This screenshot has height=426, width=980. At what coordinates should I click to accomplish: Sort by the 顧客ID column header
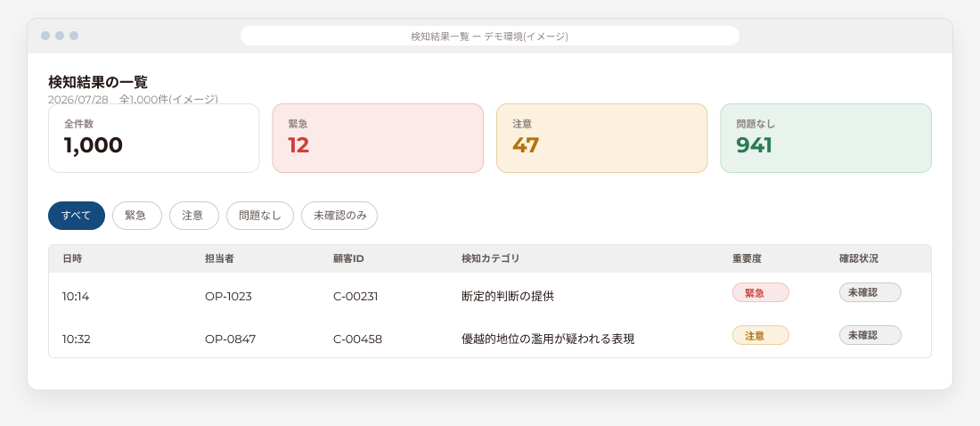[x=348, y=259]
